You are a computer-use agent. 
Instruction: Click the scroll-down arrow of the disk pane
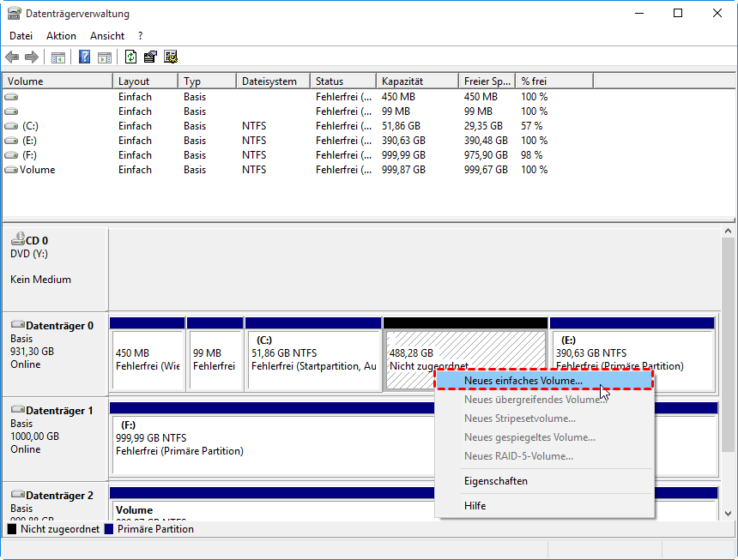click(x=728, y=514)
